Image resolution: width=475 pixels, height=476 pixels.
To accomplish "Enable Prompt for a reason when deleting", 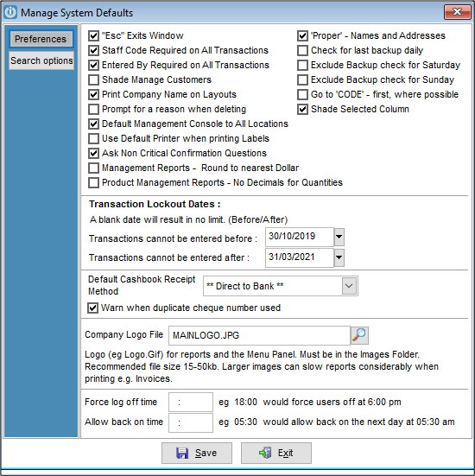I will pyautogui.click(x=93, y=110).
